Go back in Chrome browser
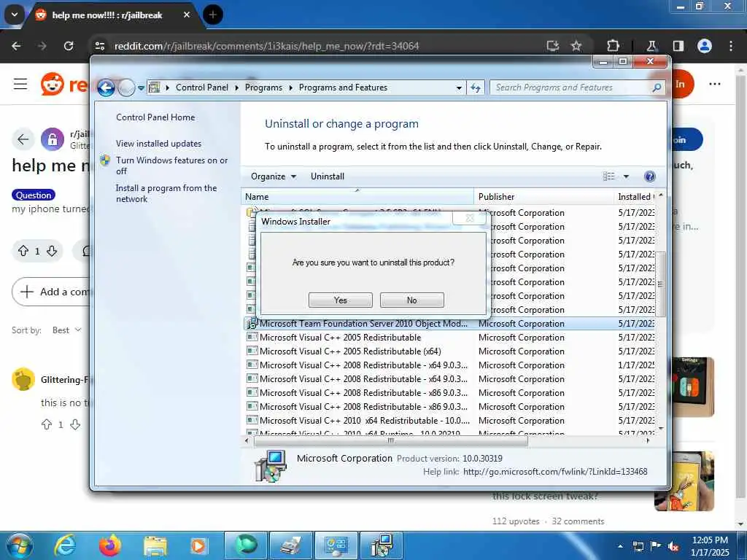 point(16,46)
